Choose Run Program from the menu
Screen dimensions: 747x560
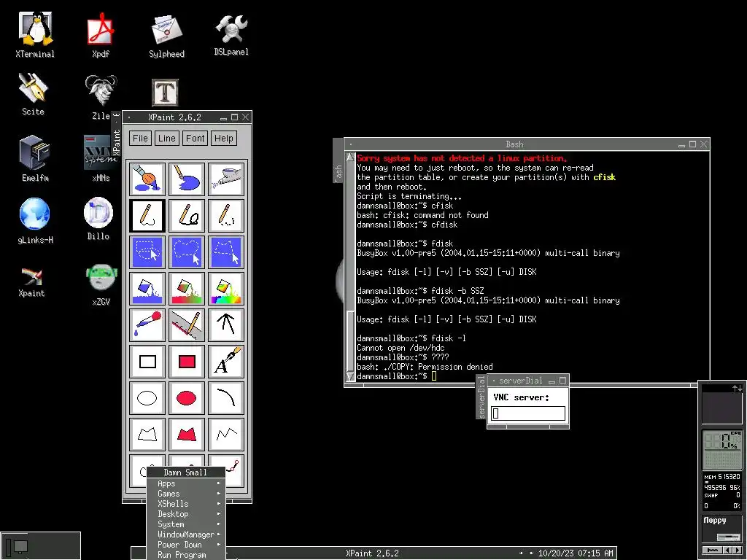186,555
